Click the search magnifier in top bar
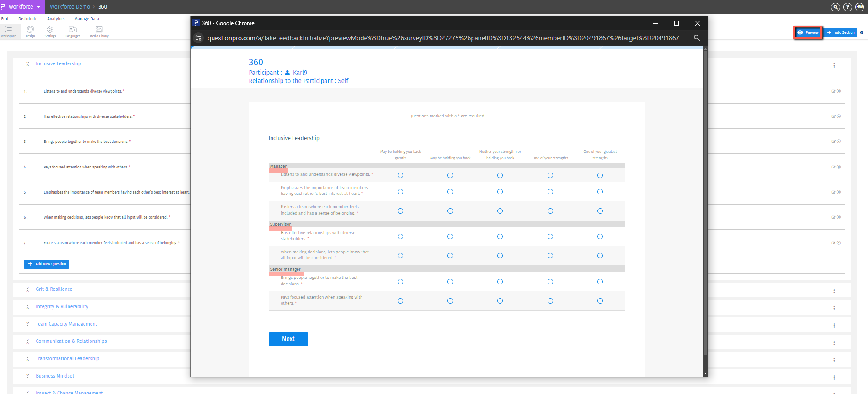Screen dimensions: 868x394 pos(835,7)
